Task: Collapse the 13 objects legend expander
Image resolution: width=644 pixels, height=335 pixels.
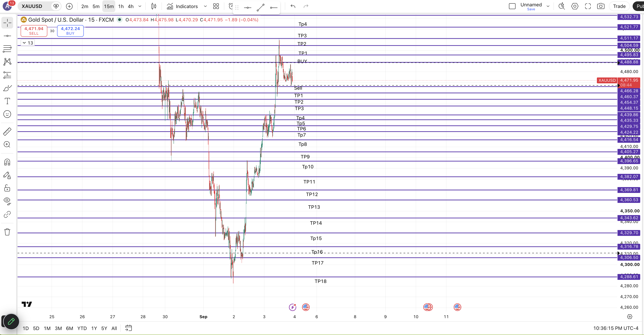Action: click(x=28, y=43)
